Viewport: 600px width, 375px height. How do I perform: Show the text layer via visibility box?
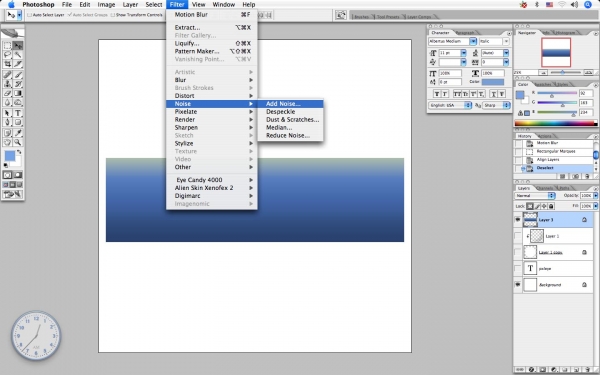(x=518, y=268)
